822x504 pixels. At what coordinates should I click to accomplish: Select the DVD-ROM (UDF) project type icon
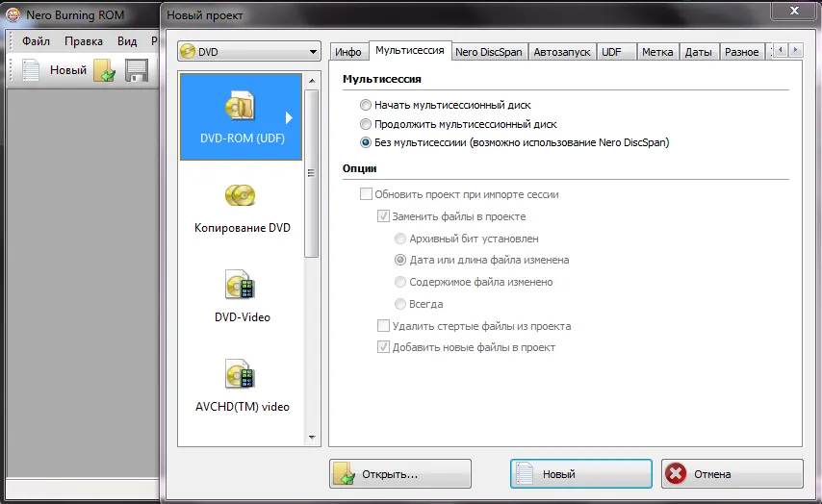point(240,106)
